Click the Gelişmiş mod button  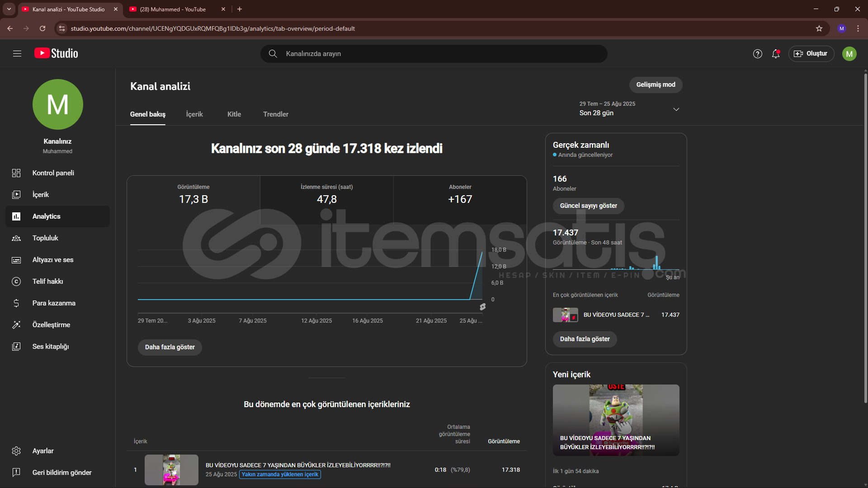click(656, 85)
